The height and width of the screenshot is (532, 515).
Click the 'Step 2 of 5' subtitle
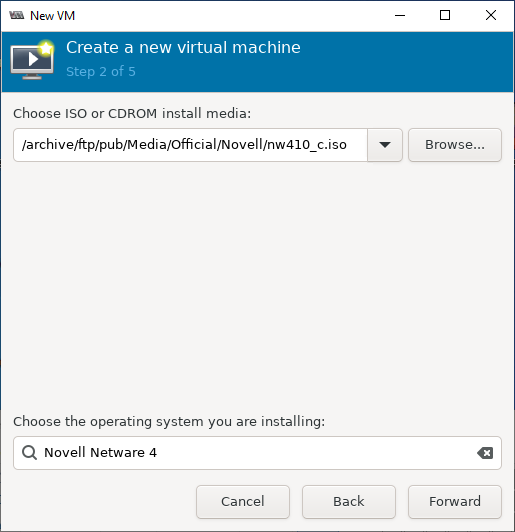point(101,72)
